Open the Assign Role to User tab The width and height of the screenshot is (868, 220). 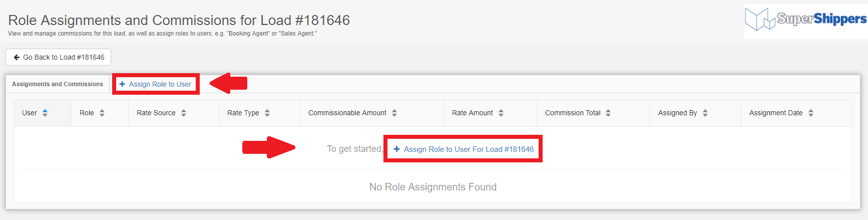pos(155,84)
